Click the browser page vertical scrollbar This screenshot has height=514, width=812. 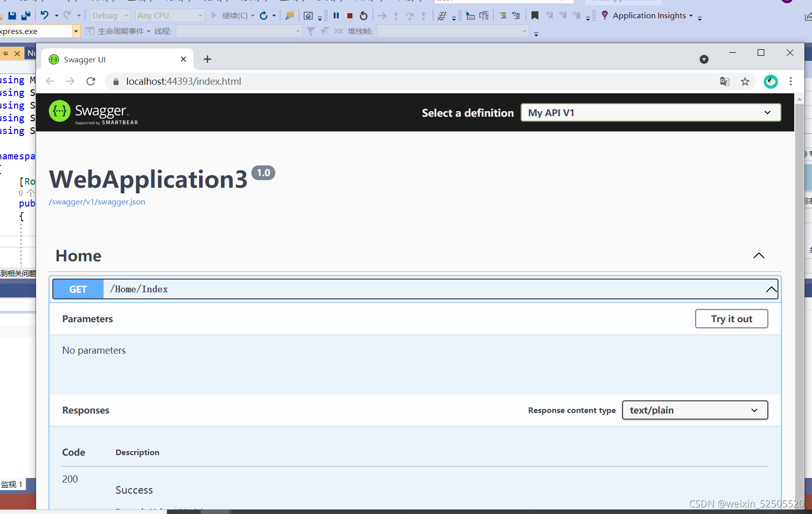click(799, 302)
